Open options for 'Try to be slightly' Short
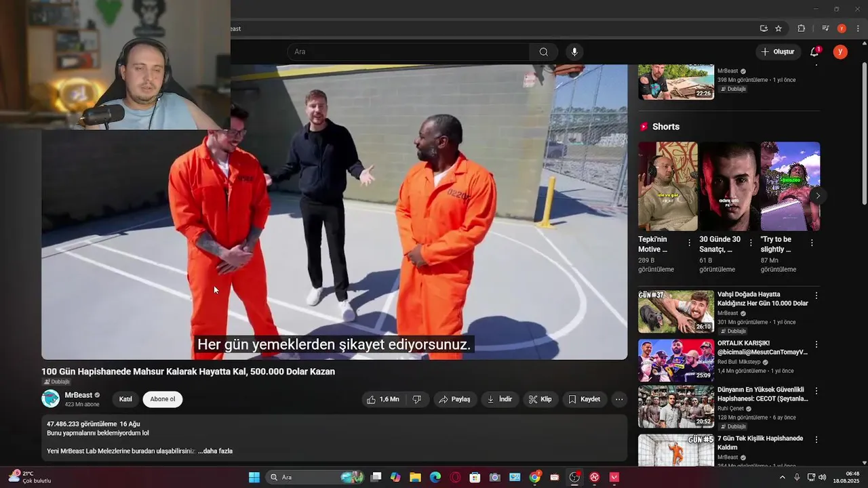Viewport: 868px width, 488px height. tap(812, 243)
